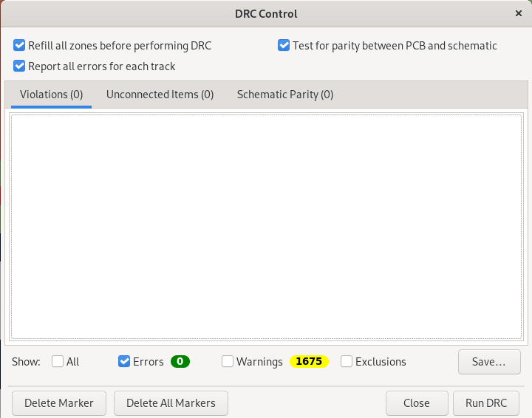Open the Unconnected Items tab

coord(160,95)
